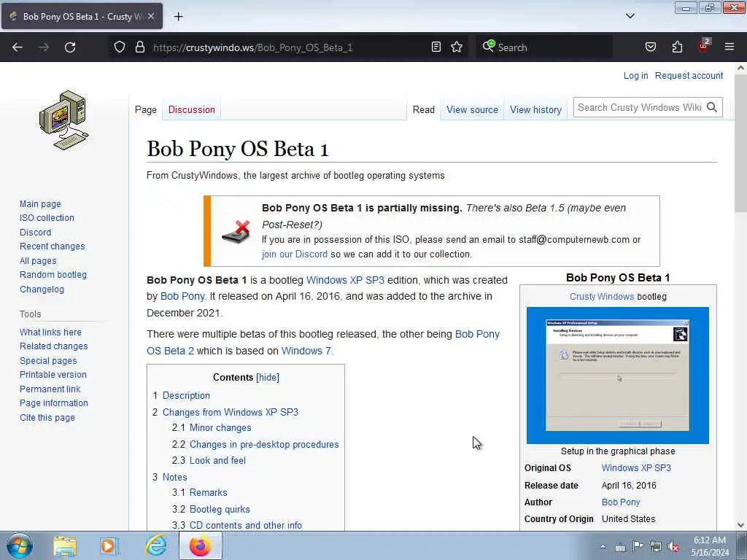Open the Changelog sidebar link
The height and width of the screenshot is (560, 747).
(42, 289)
